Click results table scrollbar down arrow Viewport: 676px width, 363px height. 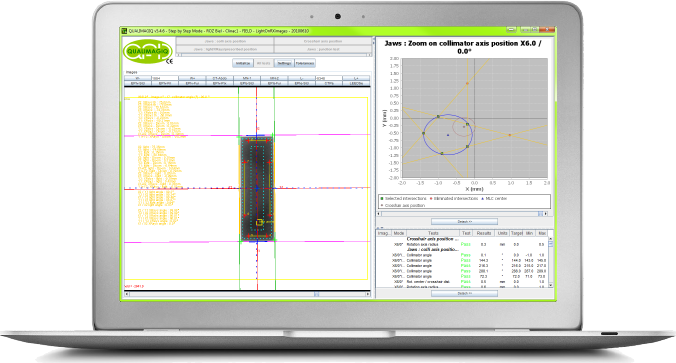(550, 285)
